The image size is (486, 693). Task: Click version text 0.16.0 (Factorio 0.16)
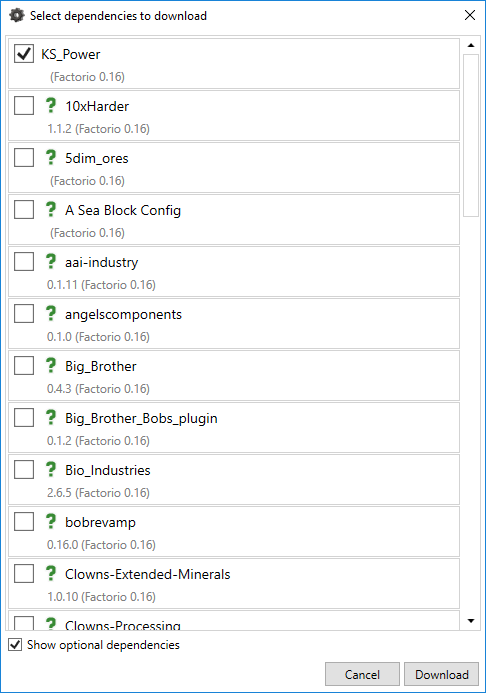[101, 544]
